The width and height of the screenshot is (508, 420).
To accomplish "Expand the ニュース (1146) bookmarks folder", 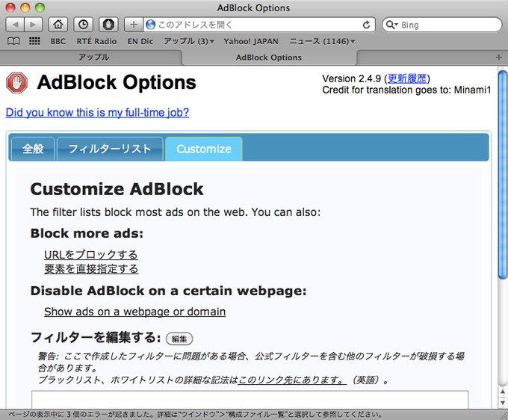I will pyautogui.click(x=323, y=42).
